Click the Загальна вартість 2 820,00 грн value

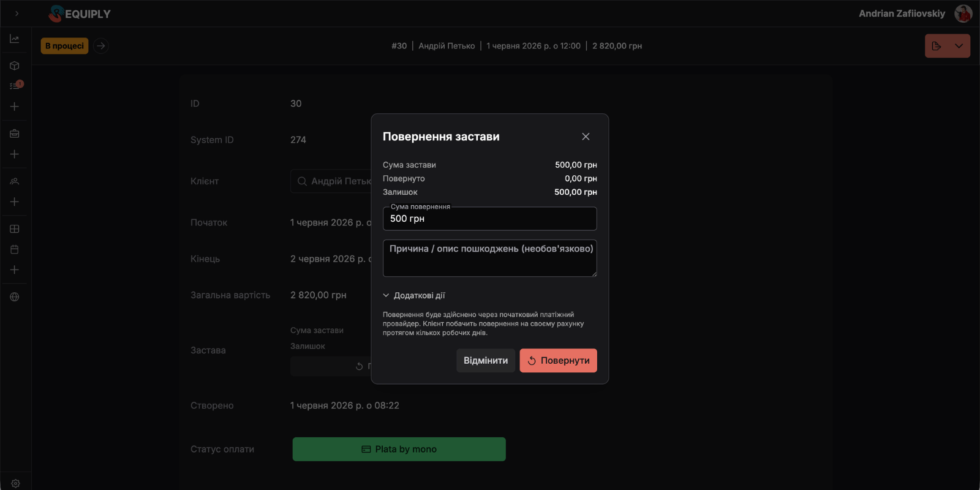[x=318, y=295]
